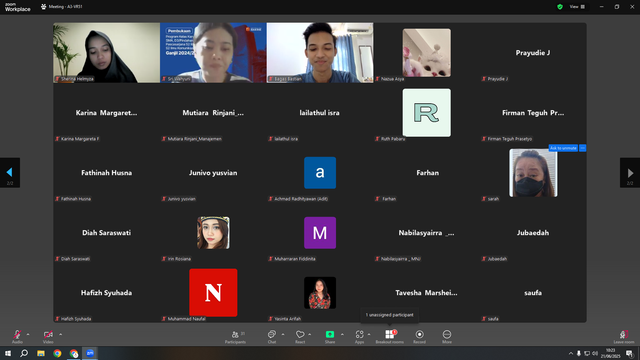Open Breakout rooms
640x360 pixels.
(x=390, y=336)
